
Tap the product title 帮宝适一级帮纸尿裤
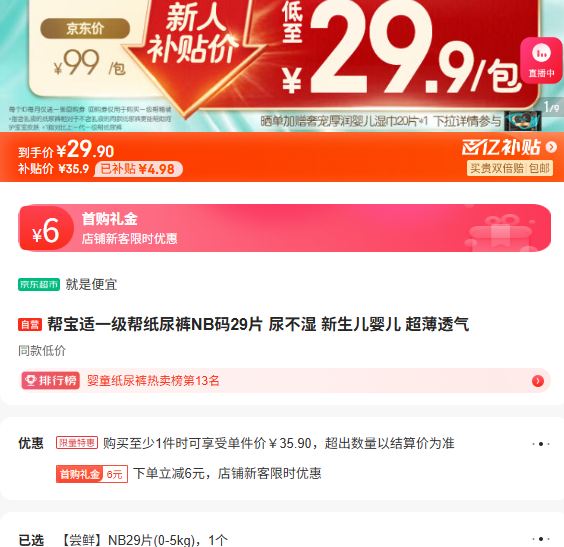click(258, 324)
